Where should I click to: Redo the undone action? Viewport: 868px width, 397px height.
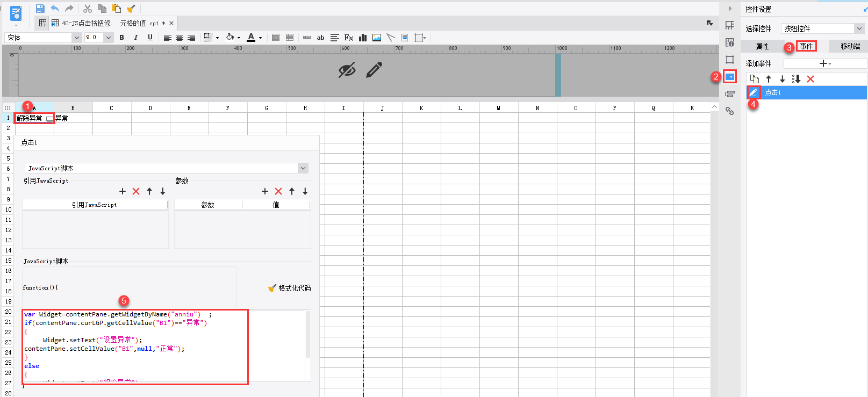tap(69, 9)
